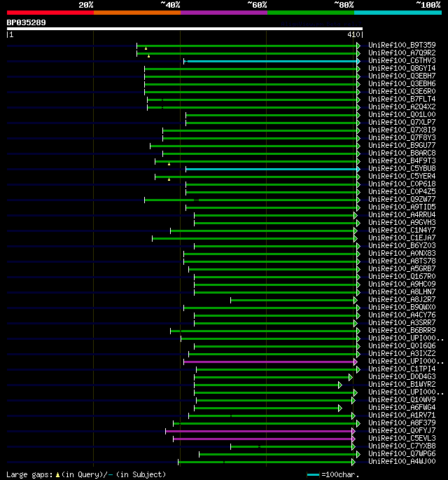Screen dimensions: 448x480
Task: Select the UniRef100_A4RRU4 label
Action: pos(402,214)
